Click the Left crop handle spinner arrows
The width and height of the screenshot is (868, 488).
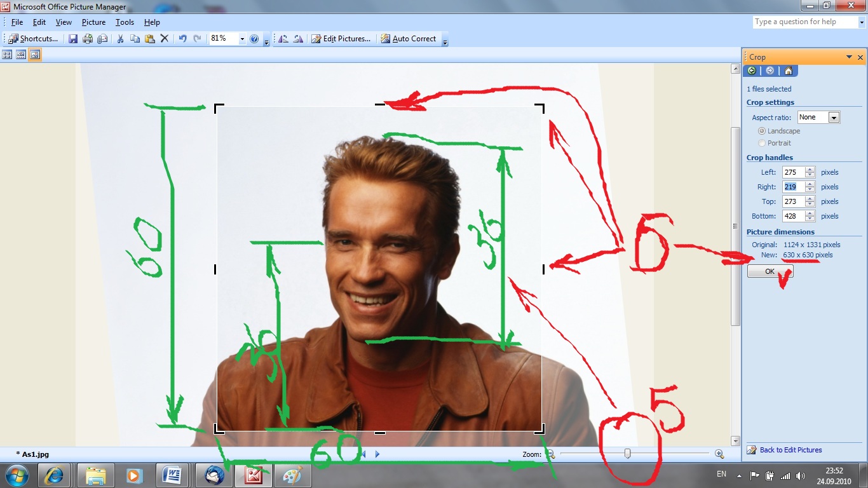coord(810,172)
